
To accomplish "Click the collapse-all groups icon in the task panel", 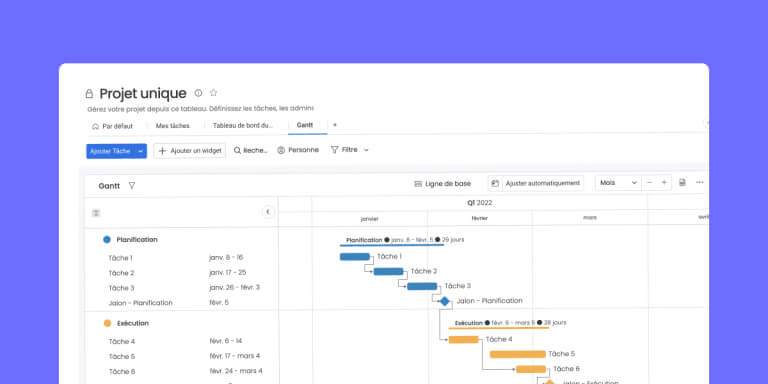I will [x=96, y=213].
